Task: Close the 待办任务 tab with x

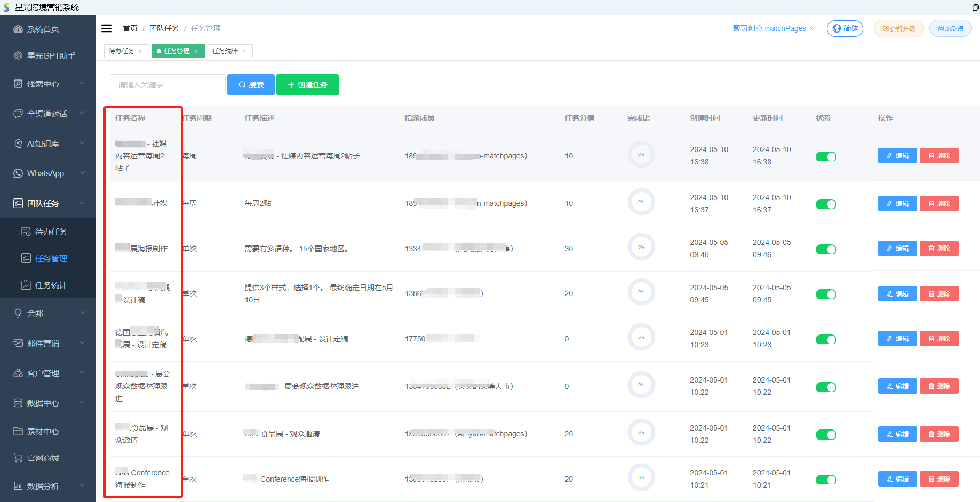Action: pos(140,51)
